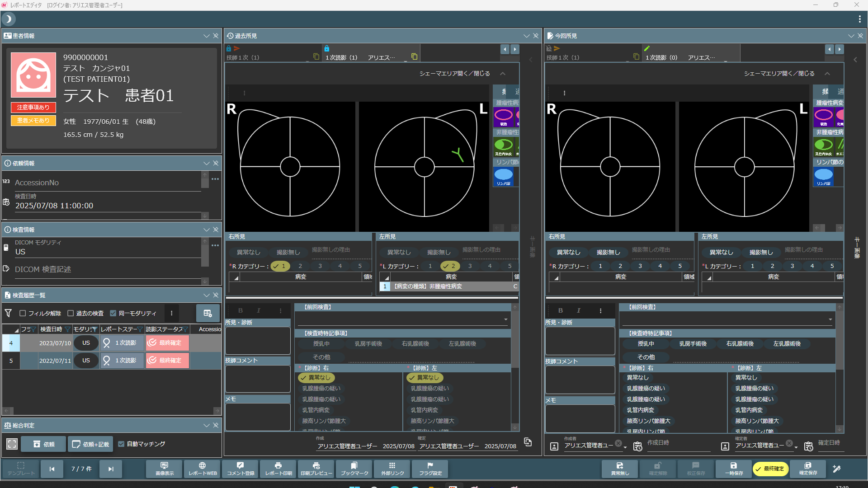Toggle 最終確定 yellow chip
This screenshot has width=868, height=488.
point(770,469)
